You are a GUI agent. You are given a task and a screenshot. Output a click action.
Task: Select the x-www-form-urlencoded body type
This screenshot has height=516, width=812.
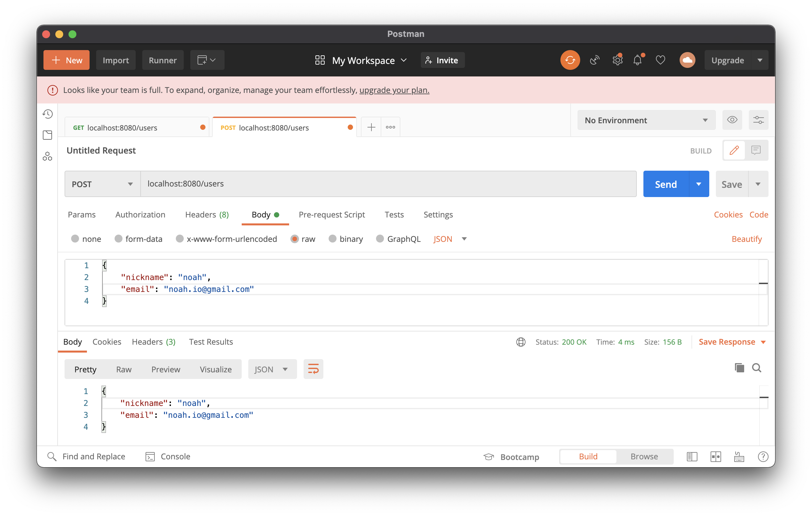[x=180, y=239]
